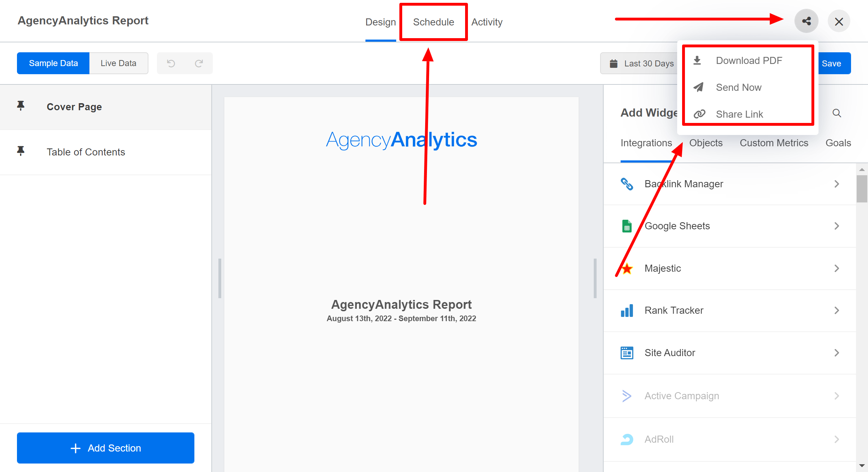Expand the Backlink Manager integration

pyautogui.click(x=837, y=184)
